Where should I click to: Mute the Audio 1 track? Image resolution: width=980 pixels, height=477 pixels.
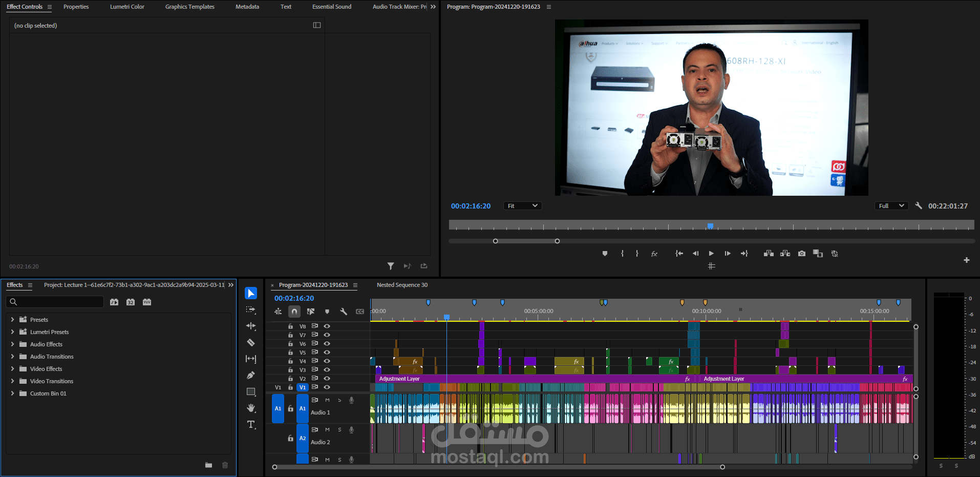point(327,400)
